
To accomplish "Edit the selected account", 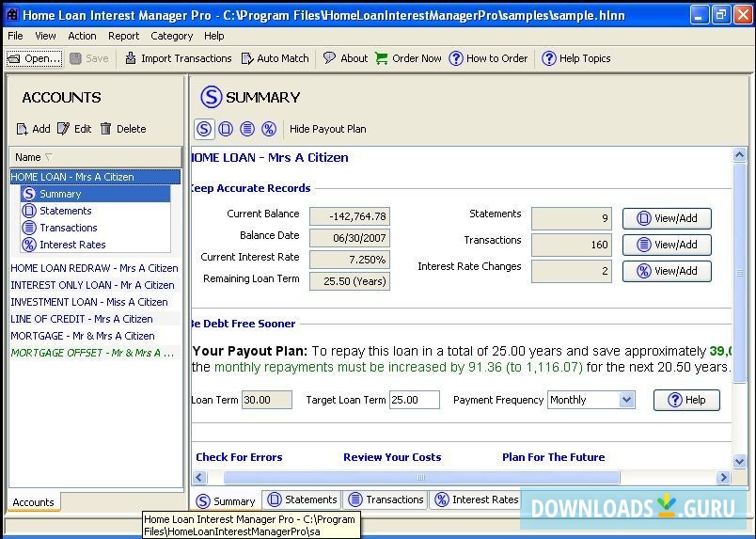I will pyautogui.click(x=74, y=129).
